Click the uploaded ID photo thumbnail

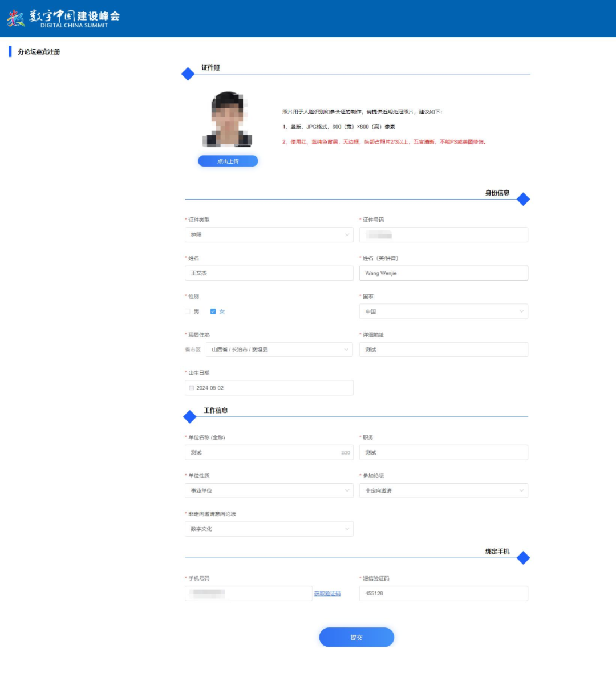[228, 119]
